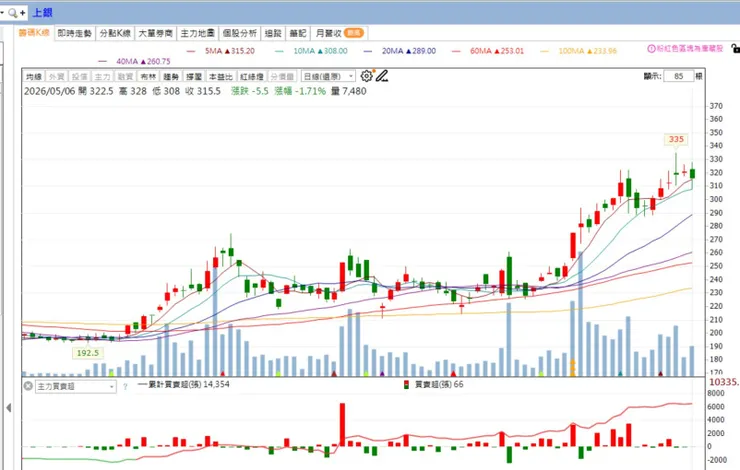Click the 買賣超(張) 66 legend
The height and width of the screenshot is (470, 740).
point(434,385)
